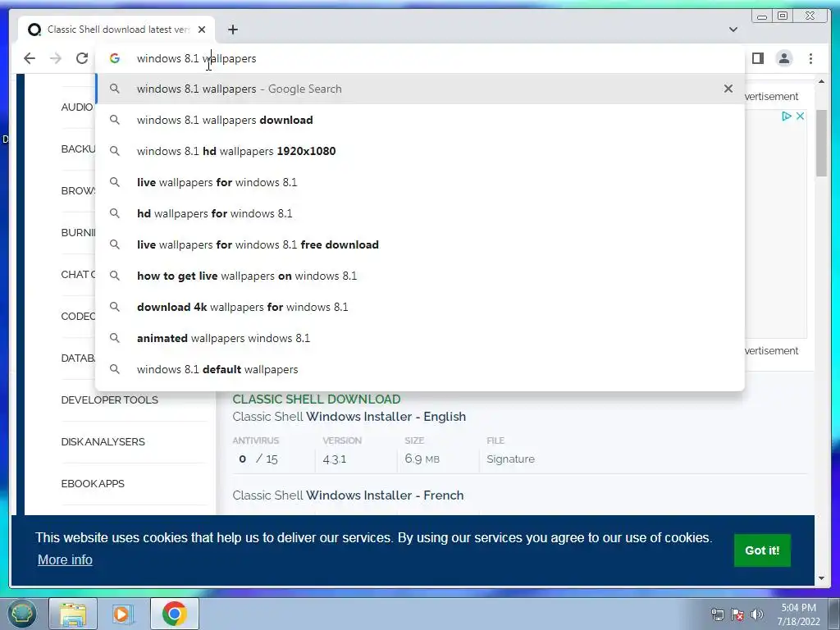Click the browser forward arrow
This screenshot has width=840, height=630.
pyautogui.click(x=56, y=58)
